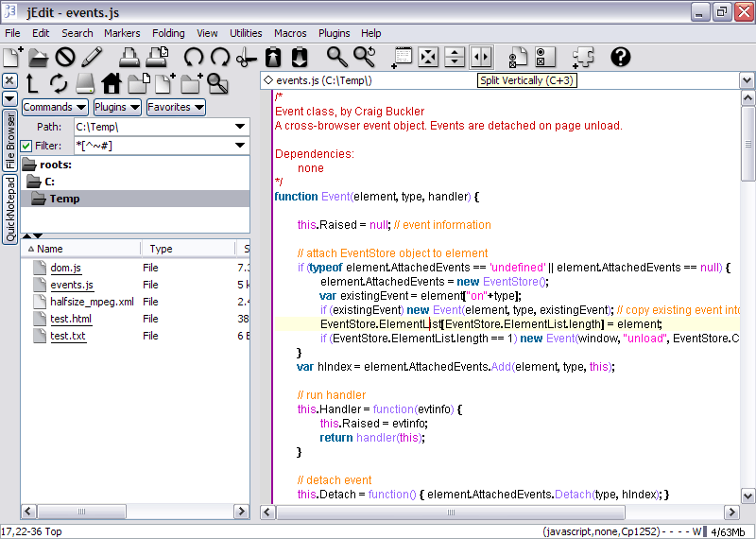Open Find with the magnifying glass icon

337,57
